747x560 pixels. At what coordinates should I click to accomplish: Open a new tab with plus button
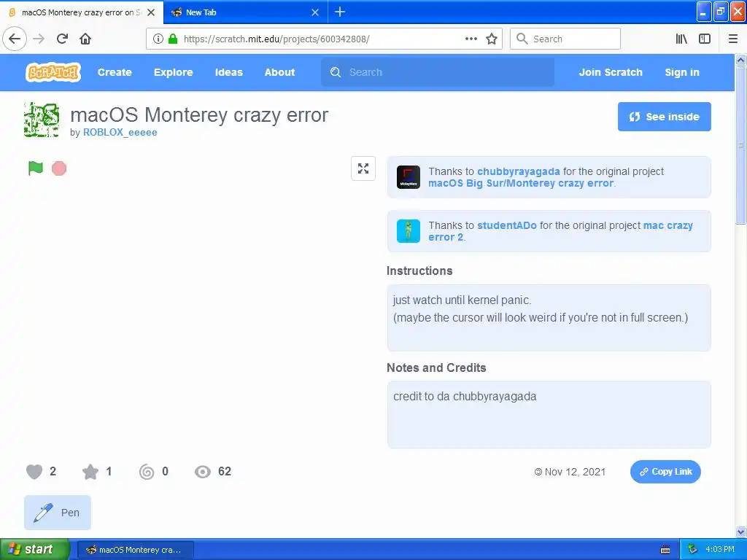[340, 12]
